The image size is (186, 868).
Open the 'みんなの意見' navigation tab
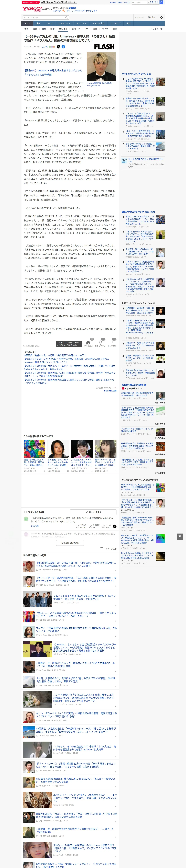pos(98,24)
